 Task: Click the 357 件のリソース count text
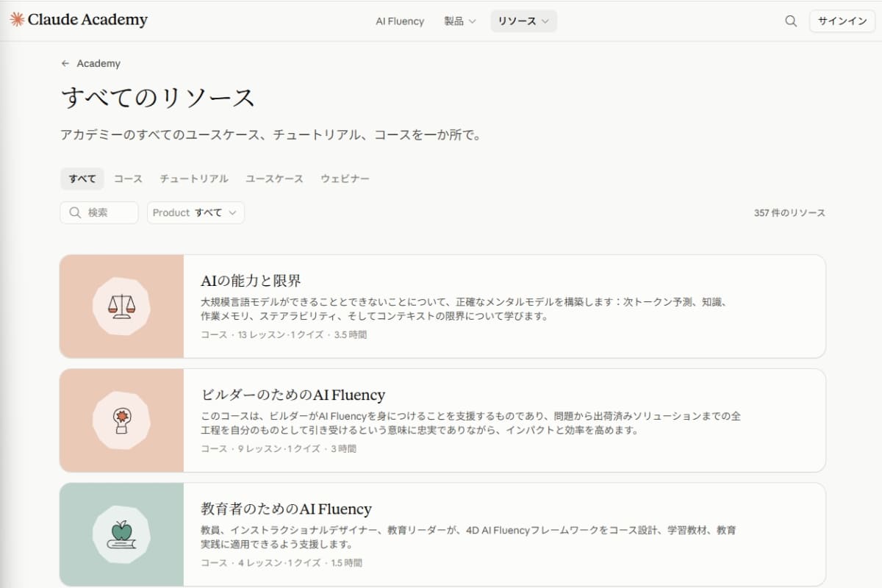click(789, 213)
